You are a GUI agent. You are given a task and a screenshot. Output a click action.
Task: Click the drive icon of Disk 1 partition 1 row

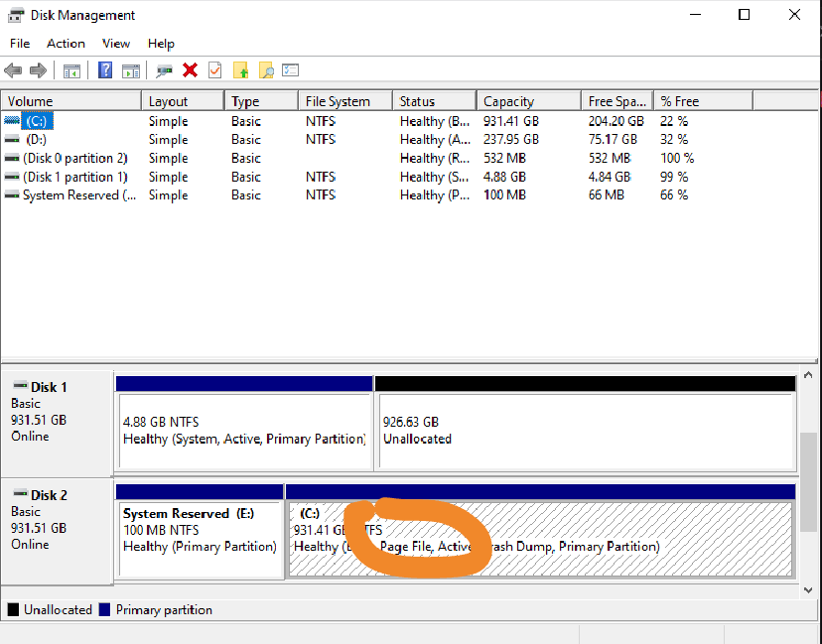point(12,177)
